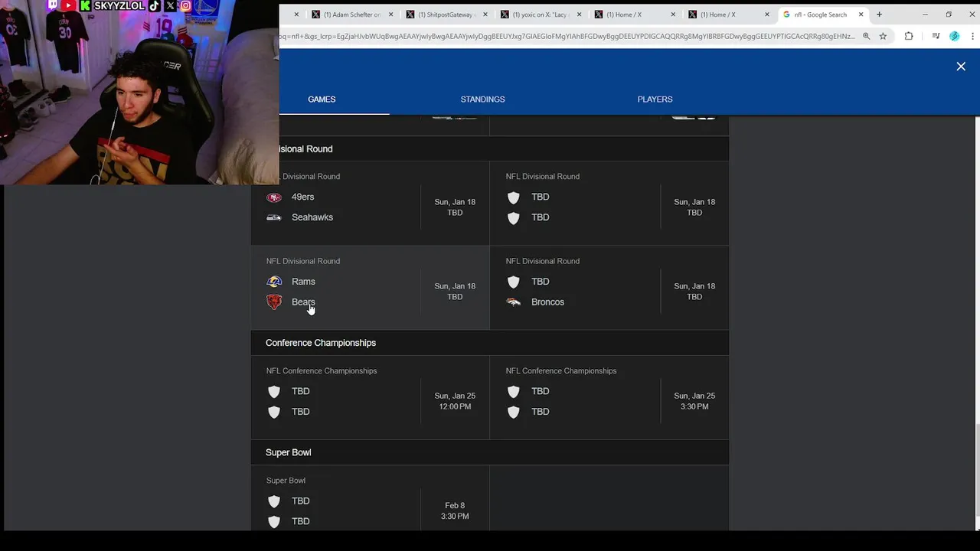The image size is (980, 551).
Task: Click the zoom magnifier icon in address bar
Action: tap(866, 36)
